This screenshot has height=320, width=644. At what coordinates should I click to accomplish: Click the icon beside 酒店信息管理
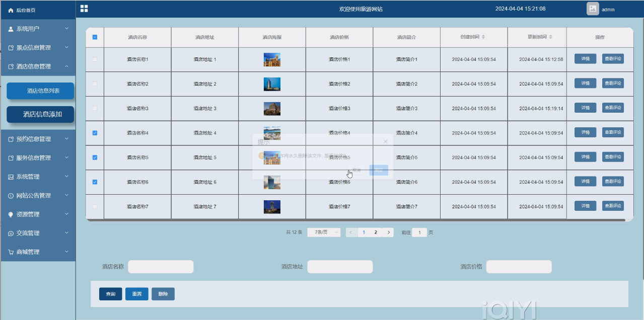click(x=11, y=66)
